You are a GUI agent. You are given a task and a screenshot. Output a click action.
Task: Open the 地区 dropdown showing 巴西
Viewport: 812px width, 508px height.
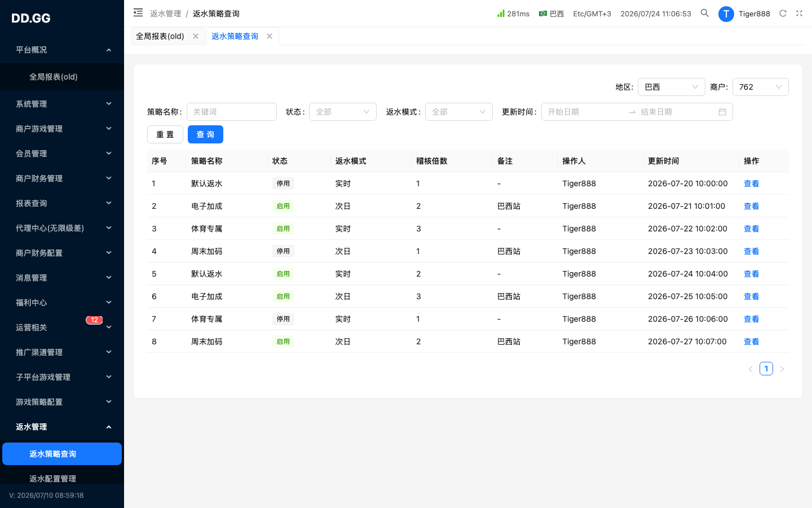click(x=672, y=87)
